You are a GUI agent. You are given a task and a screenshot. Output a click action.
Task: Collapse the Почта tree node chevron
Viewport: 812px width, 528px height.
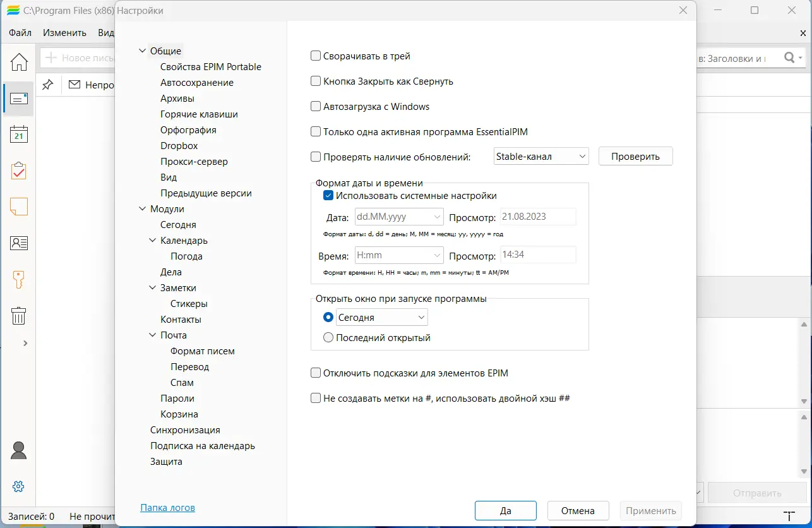[152, 335]
